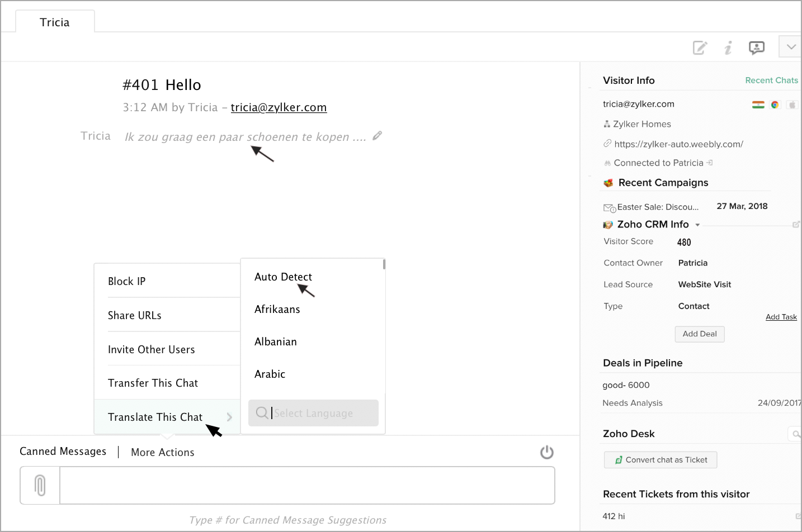The width and height of the screenshot is (802, 532).
Task: Open the Easter Sale campaign entry
Action: pyautogui.click(x=658, y=207)
